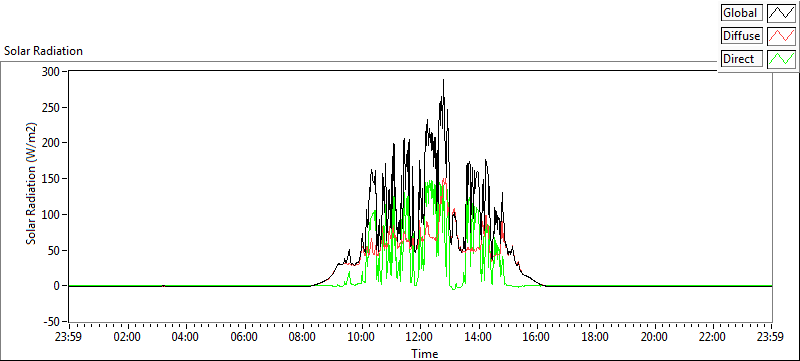Click the Solar Radiation (W/m2) axis label

click(x=32, y=183)
